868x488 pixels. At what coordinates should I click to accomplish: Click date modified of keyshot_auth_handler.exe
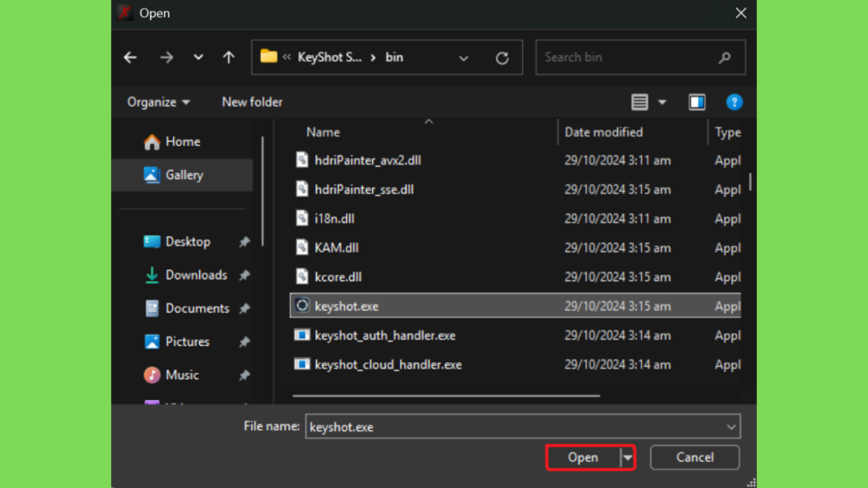click(617, 335)
